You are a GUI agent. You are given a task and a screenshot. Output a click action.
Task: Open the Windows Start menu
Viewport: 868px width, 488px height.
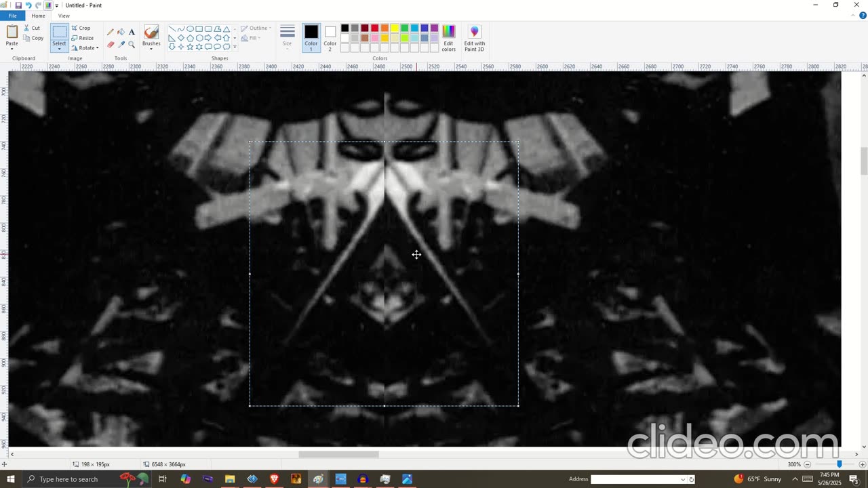coord(10,479)
